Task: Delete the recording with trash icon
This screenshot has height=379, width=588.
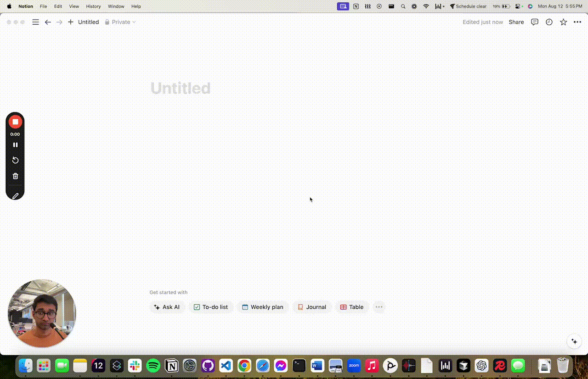Action: coord(15,176)
